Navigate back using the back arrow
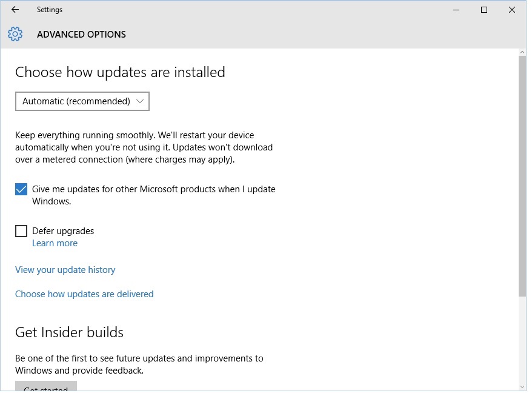 tap(15, 9)
